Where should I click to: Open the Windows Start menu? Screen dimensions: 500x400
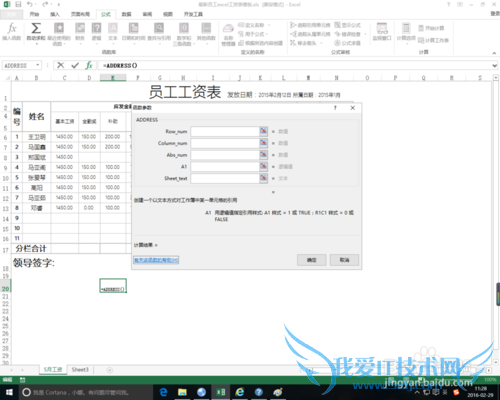point(9,392)
